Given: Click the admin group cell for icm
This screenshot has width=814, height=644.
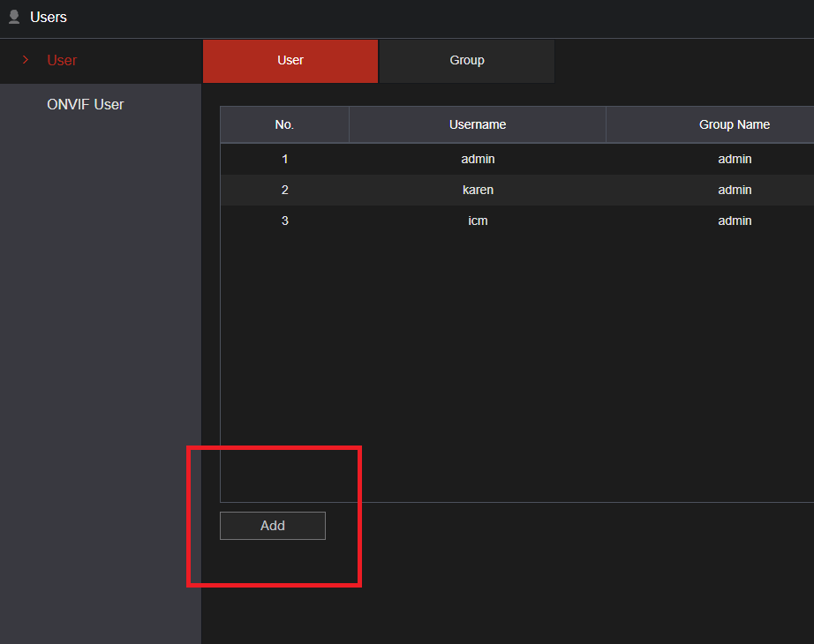Looking at the screenshot, I should [x=735, y=221].
